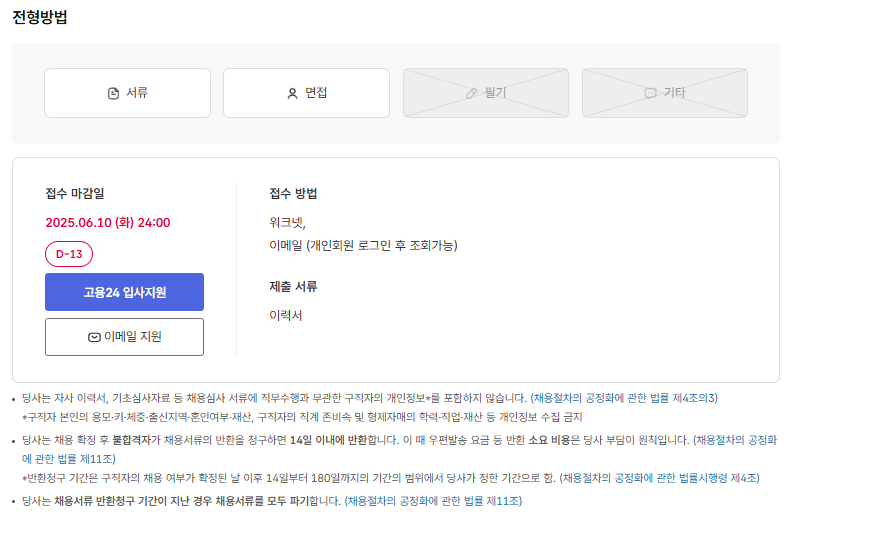Image resolution: width=870 pixels, height=553 pixels.
Task: Apply via the 고용24 입사지원 button
Action: point(124,292)
